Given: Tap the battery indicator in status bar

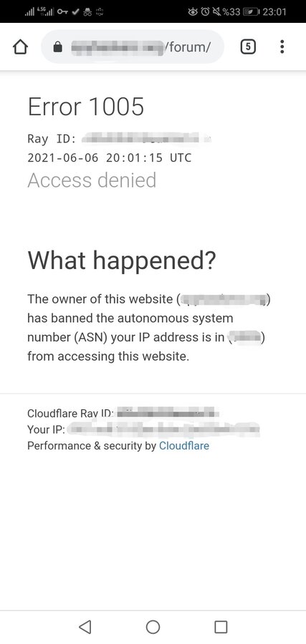Looking at the screenshot, I should tap(251, 11).
